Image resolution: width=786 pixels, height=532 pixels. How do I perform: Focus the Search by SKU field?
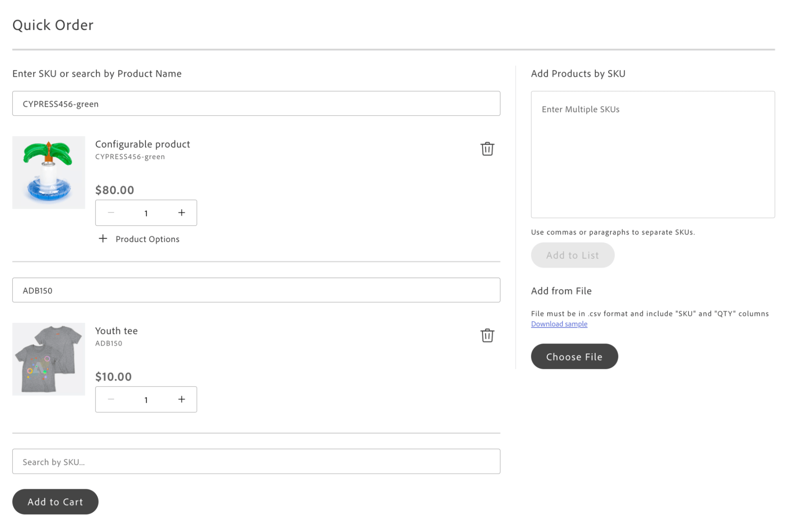(x=256, y=461)
